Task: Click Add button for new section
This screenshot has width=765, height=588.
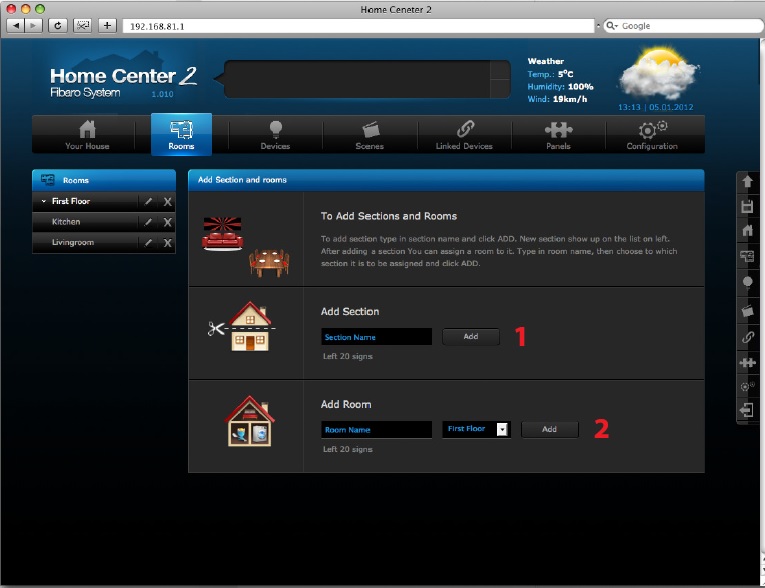Action: click(470, 337)
